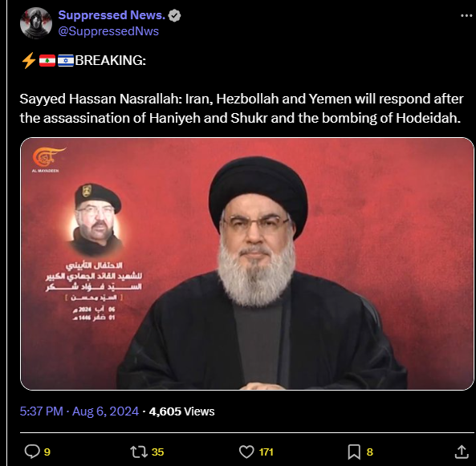View the 4,605 Views analytics
The width and height of the screenshot is (476, 466).
click(181, 411)
